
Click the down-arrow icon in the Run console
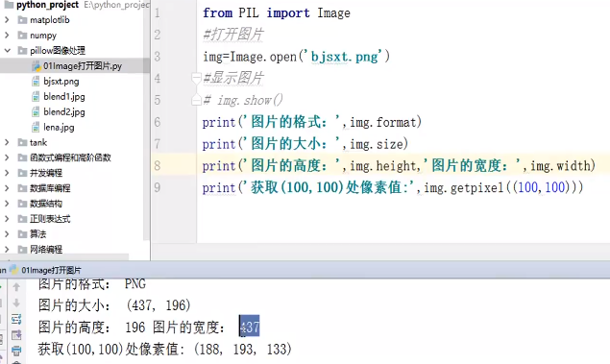coord(16,303)
